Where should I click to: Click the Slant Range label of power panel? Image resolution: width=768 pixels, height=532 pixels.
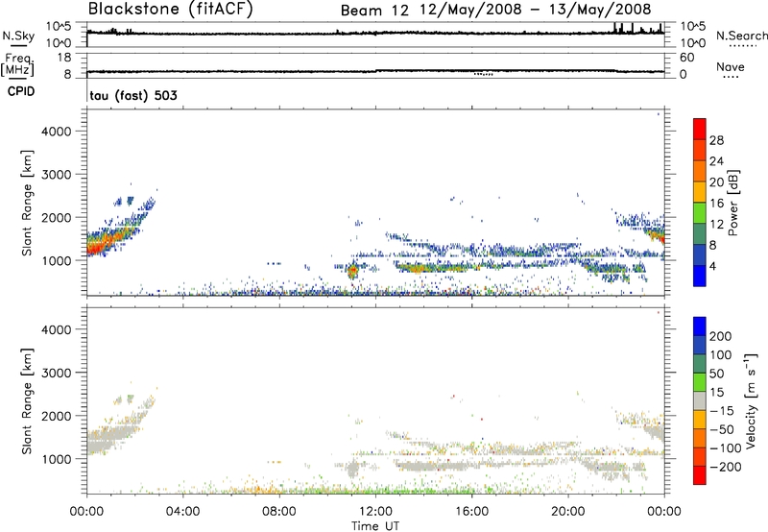pos(27,203)
